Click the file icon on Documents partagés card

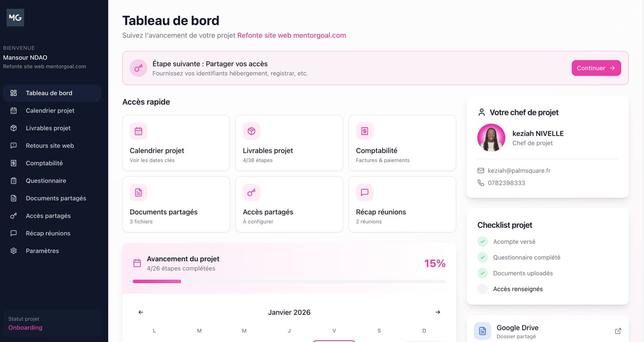(x=138, y=193)
